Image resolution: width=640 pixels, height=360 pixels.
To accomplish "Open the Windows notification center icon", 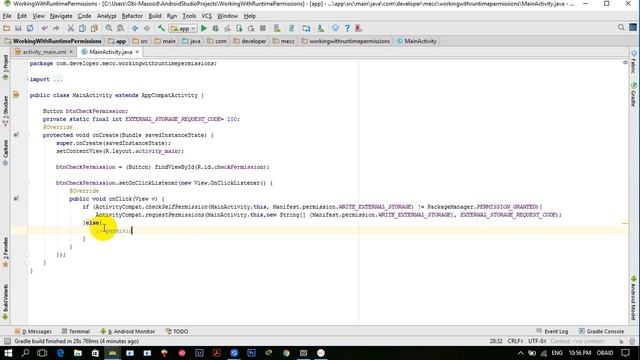I will [626, 353].
